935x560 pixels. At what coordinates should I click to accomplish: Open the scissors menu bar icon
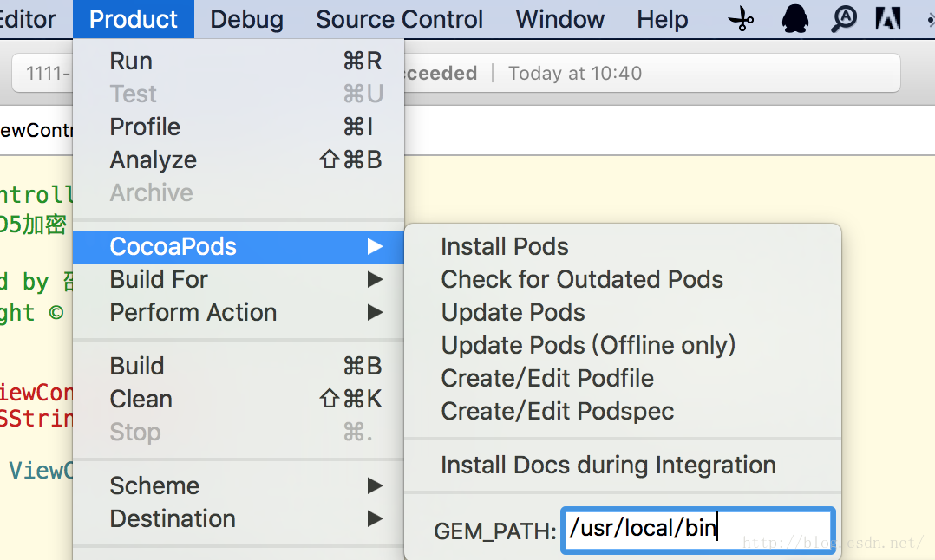[x=742, y=19]
